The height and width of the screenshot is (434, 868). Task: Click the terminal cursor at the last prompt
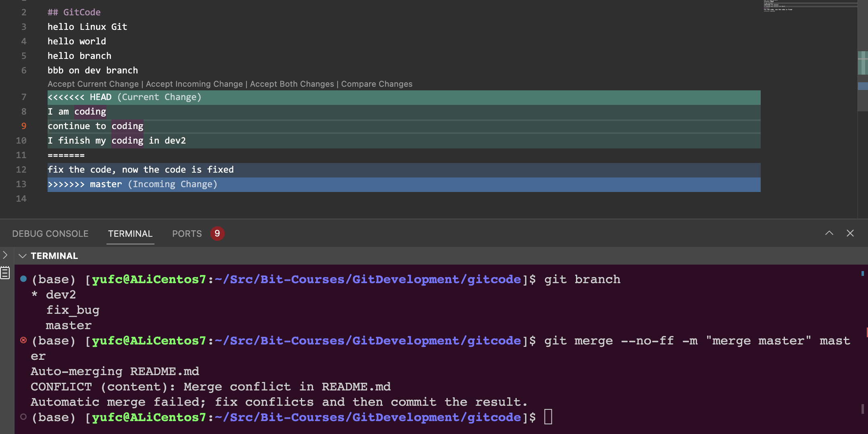[548, 417]
